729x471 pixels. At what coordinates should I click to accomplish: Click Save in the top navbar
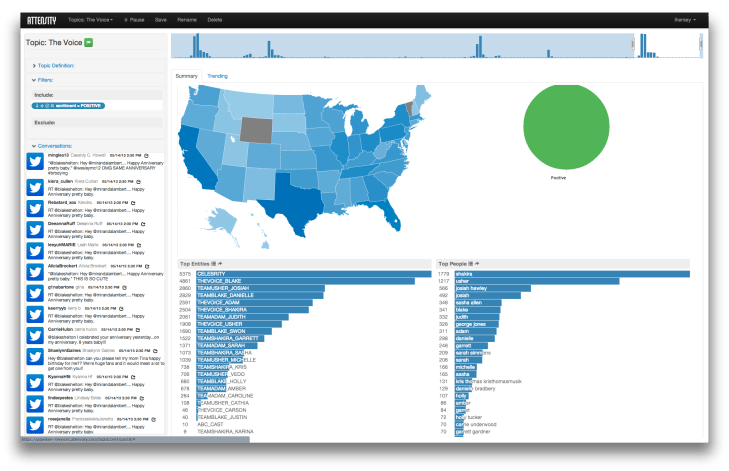coord(159,19)
